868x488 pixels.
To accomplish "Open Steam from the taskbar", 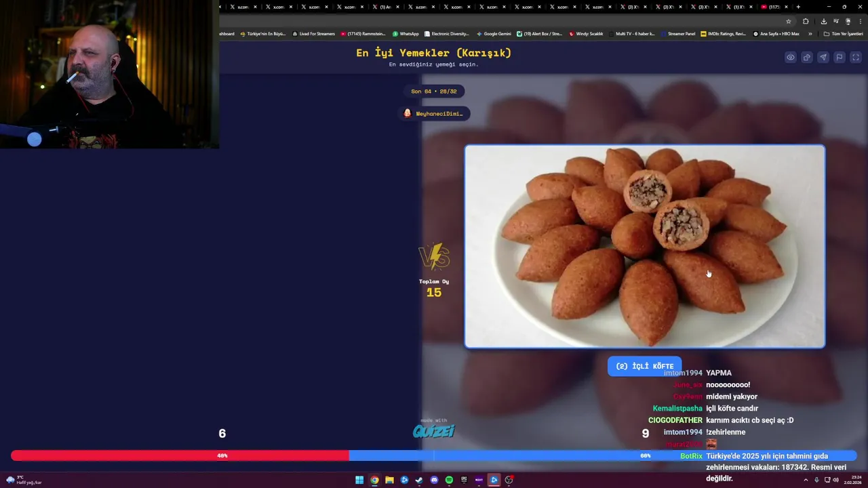I will 419,480.
